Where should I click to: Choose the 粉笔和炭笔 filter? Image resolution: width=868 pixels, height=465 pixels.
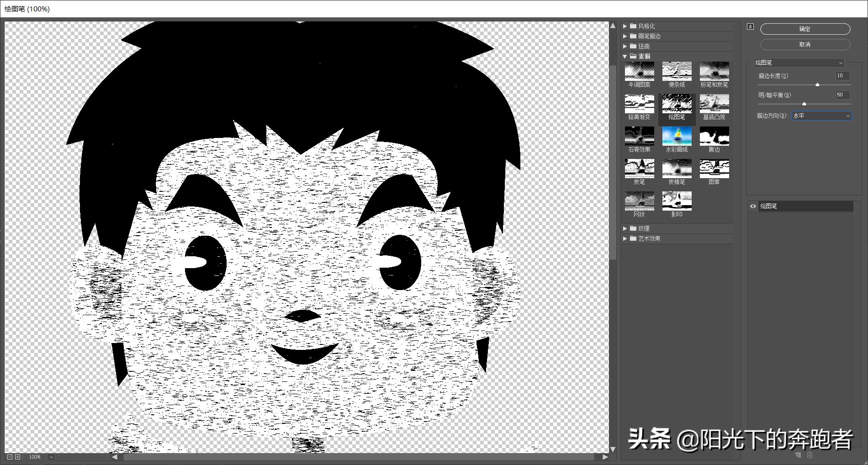point(714,72)
